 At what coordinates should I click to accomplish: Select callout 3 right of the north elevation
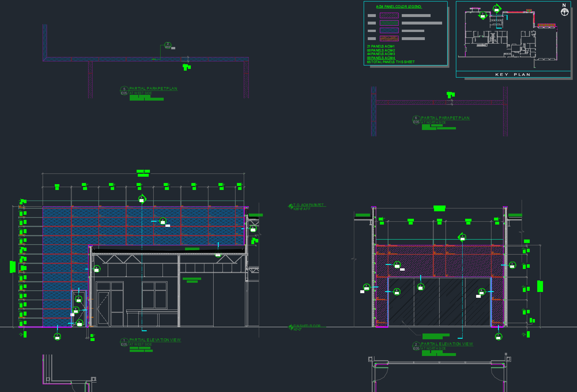(x=512, y=265)
